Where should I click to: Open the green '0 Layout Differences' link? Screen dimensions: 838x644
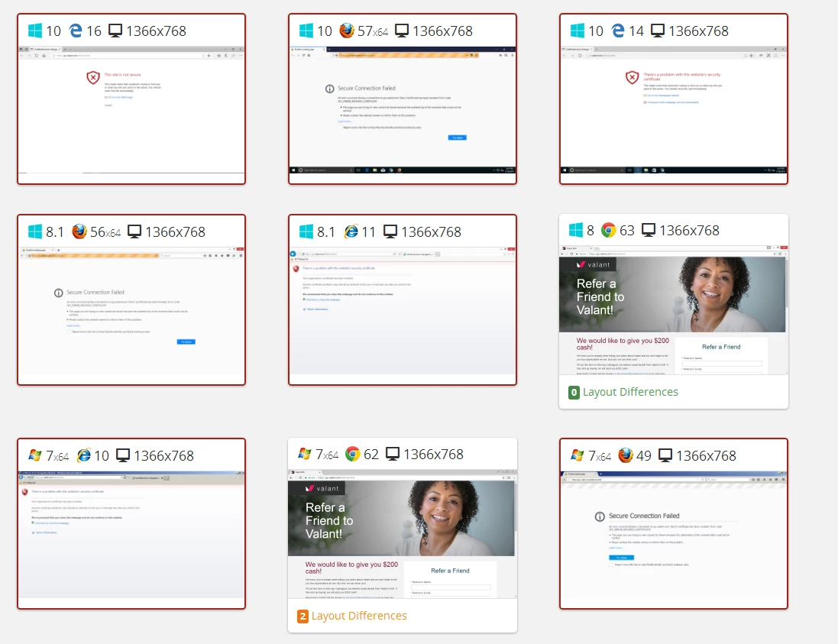coord(623,392)
